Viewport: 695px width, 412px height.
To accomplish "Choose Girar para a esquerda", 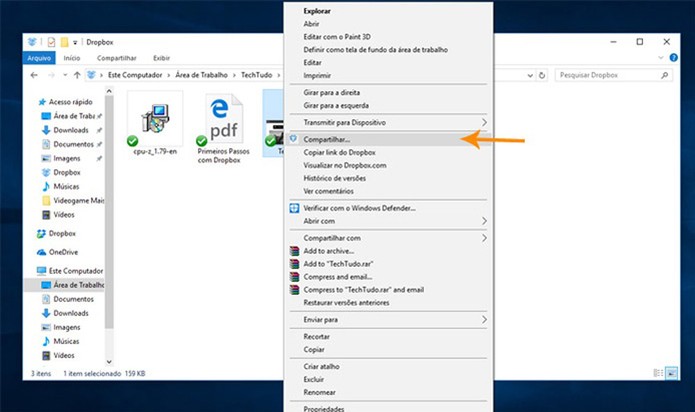I will pyautogui.click(x=336, y=105).
